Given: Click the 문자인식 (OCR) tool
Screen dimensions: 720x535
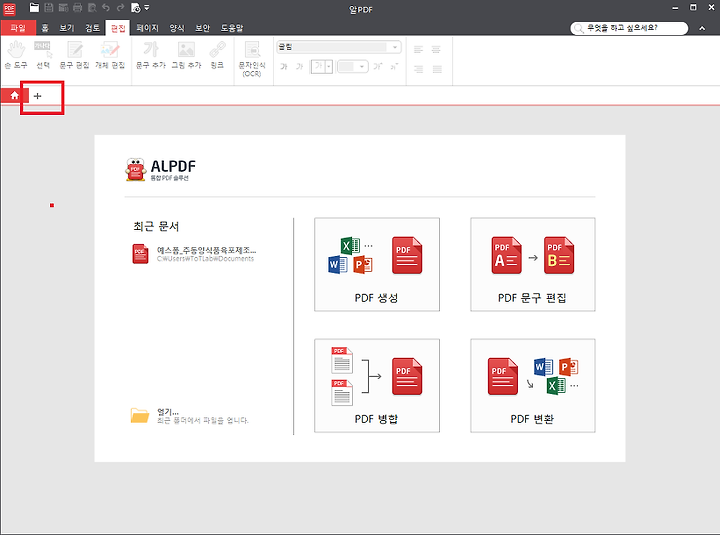Looking at the screenshot, I should (252, 59).
